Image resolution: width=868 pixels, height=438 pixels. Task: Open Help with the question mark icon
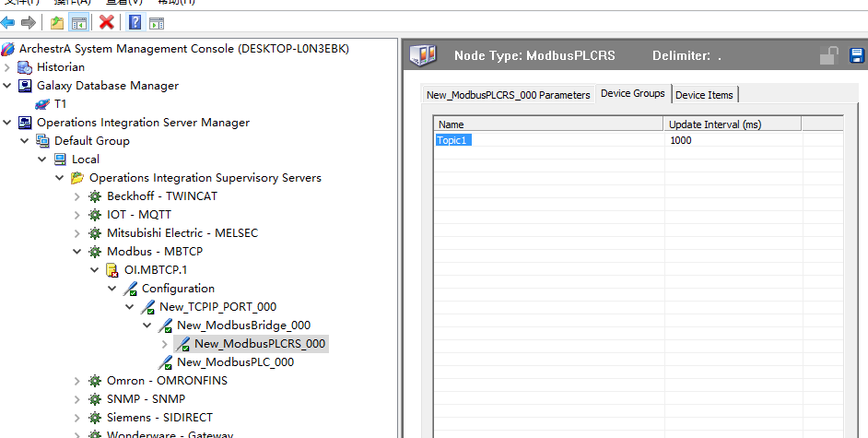(135, 22)
